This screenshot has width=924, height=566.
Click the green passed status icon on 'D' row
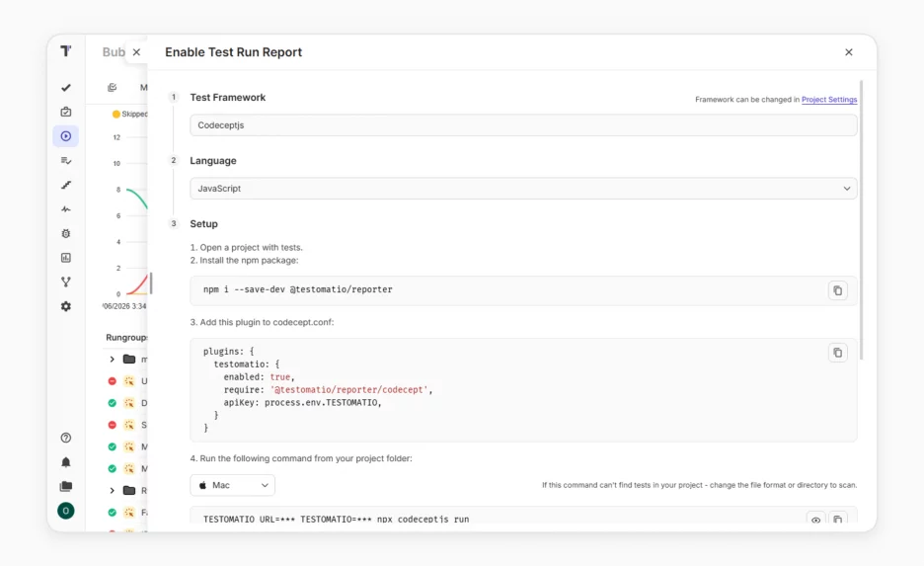[112, 403]
